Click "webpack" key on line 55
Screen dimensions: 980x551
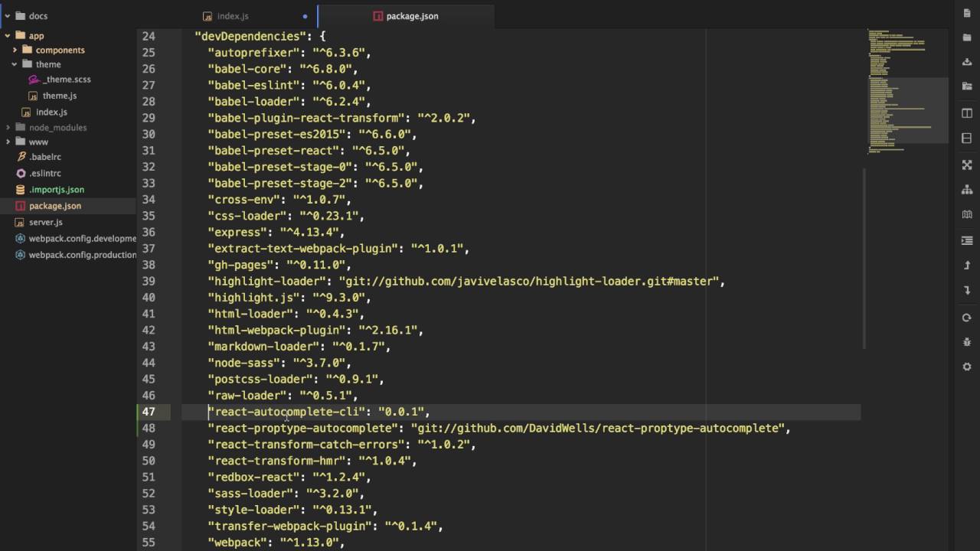[237, 543]
